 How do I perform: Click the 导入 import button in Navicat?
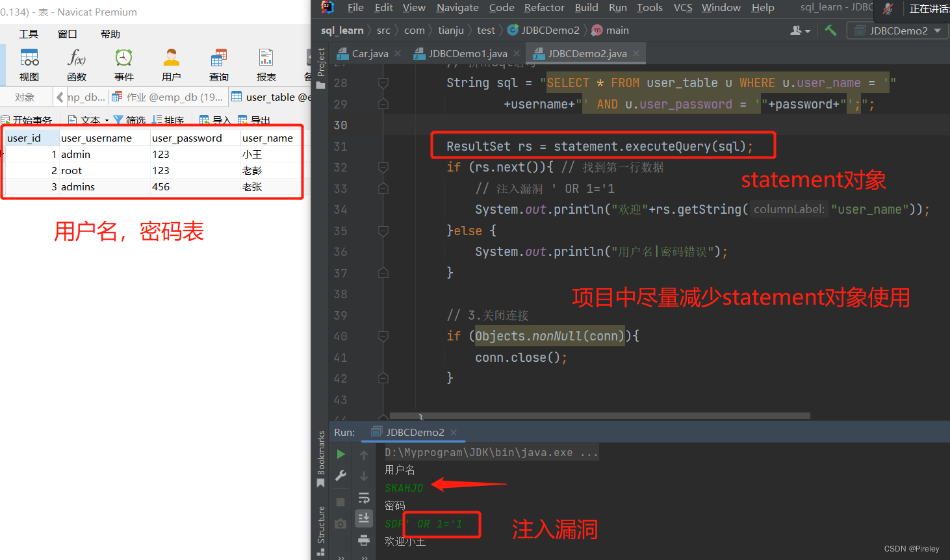[215, 120]
